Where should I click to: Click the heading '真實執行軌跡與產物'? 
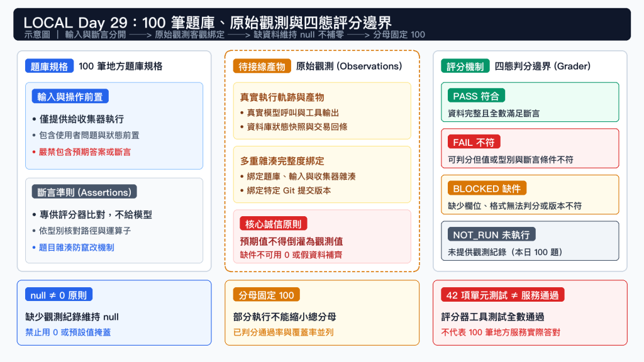coord(282,97)
